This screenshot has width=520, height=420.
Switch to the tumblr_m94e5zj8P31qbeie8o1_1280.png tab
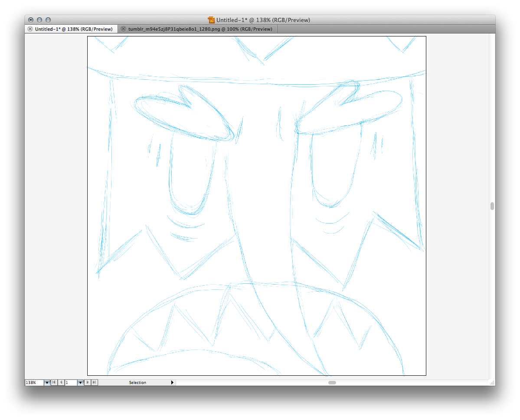click(200, 29)
